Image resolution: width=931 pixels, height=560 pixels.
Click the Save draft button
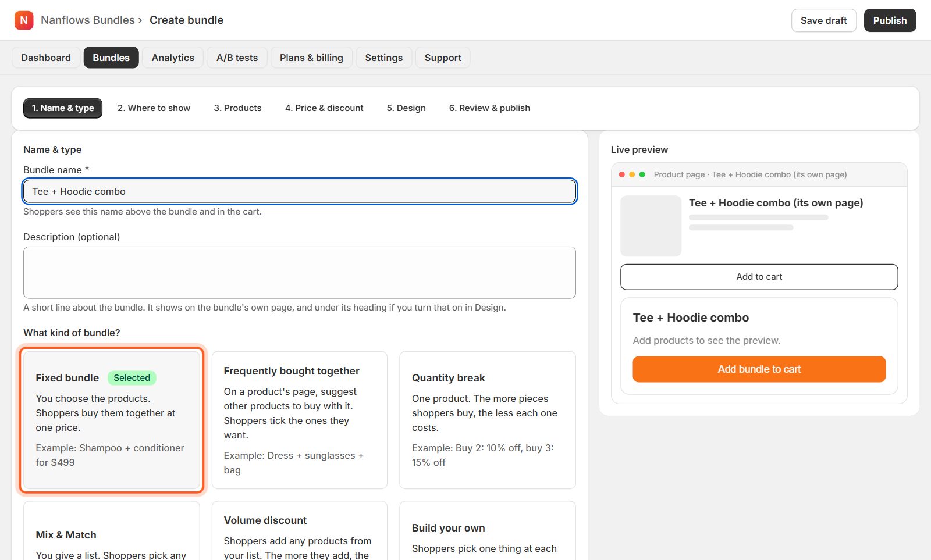tap(823, 20)
